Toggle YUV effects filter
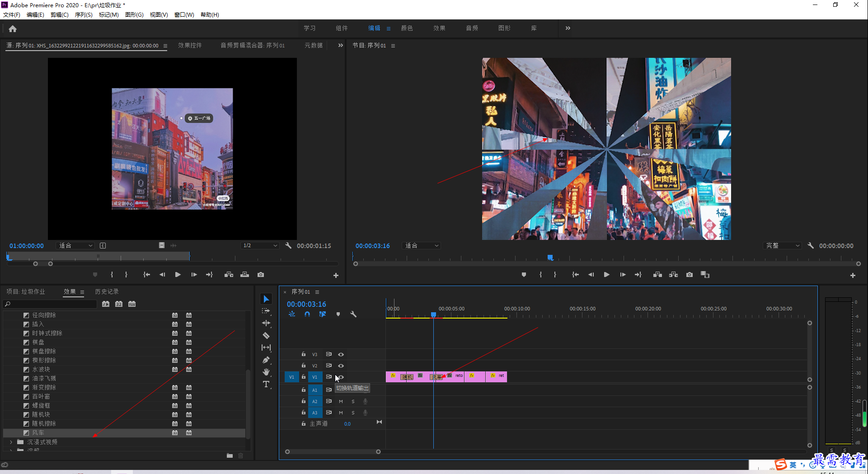This screenshot has height=474, width=868. [132, 304]
